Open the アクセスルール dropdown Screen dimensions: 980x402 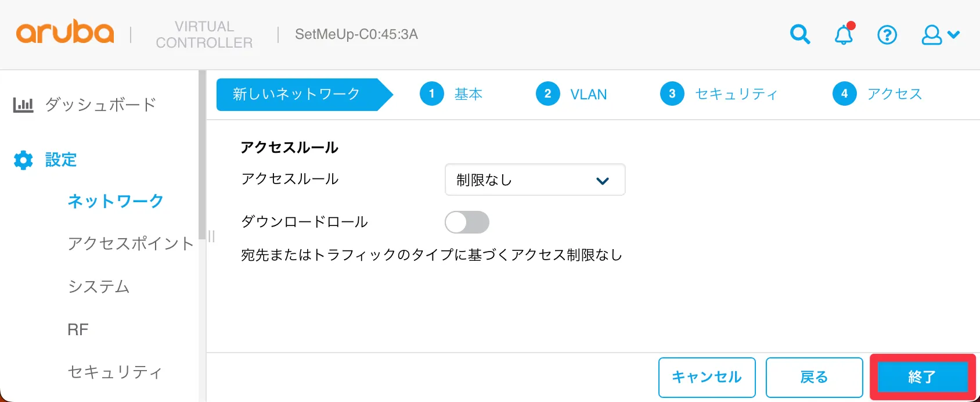click(x=535, y=180)
